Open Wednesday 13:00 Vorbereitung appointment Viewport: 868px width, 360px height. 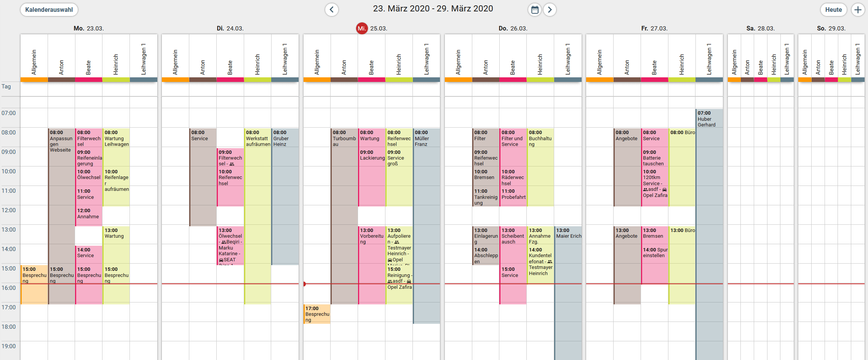tap(372, 265)
